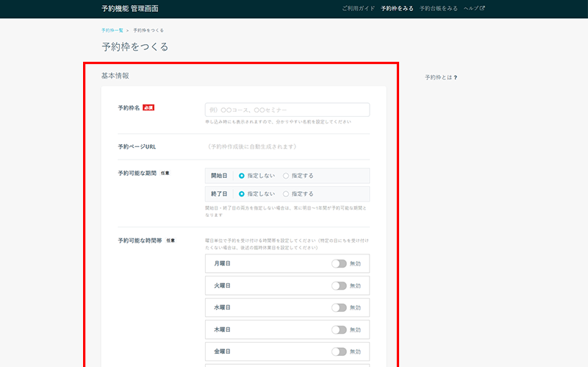588x367 pixels.
Task: Click the 予約枠一覧 breadcrumb link
Action: [112, 30]
